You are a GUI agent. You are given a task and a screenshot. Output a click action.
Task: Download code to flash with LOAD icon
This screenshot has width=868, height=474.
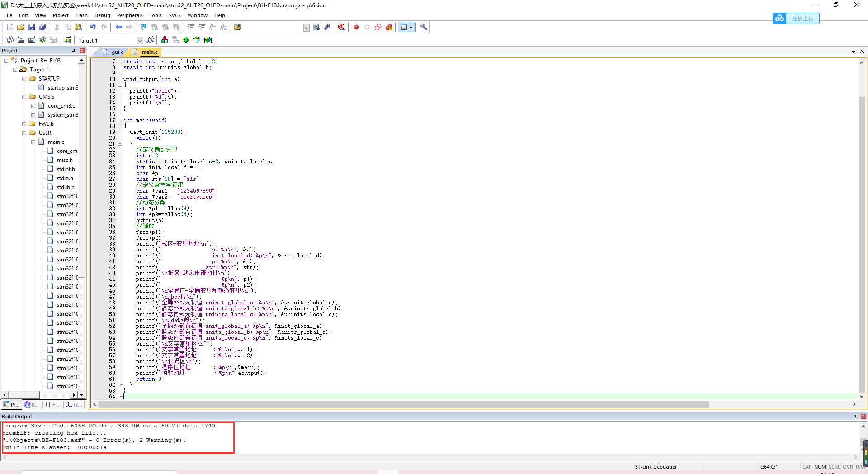click(68, 40)
